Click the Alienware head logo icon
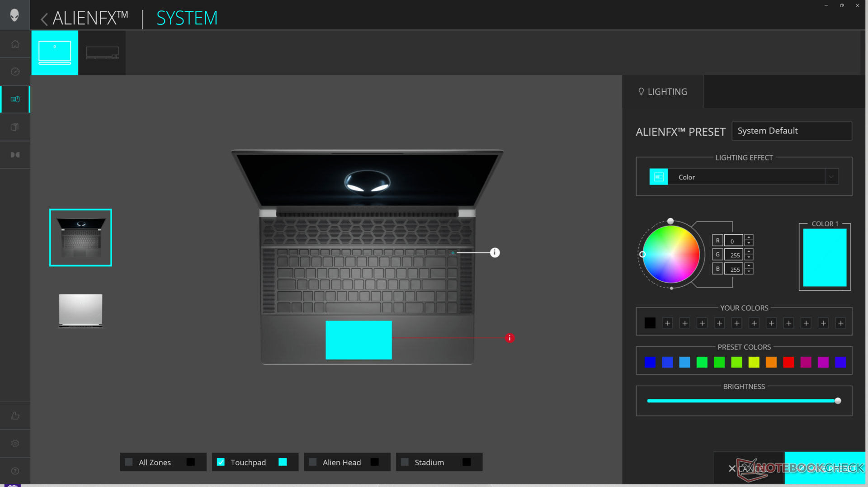The image size is (868, 487). point(14,15)
